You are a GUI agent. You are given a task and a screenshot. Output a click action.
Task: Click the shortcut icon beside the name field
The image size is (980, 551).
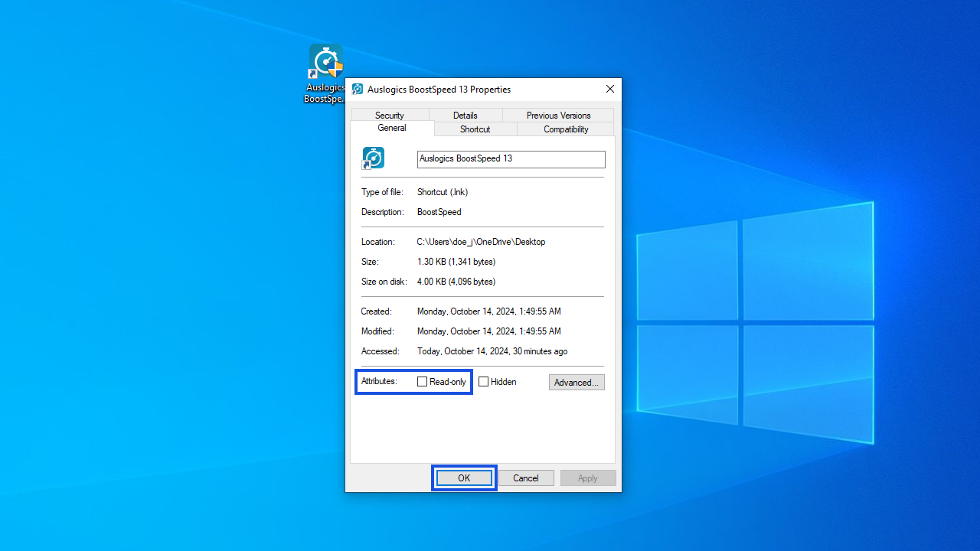(373, 158)
